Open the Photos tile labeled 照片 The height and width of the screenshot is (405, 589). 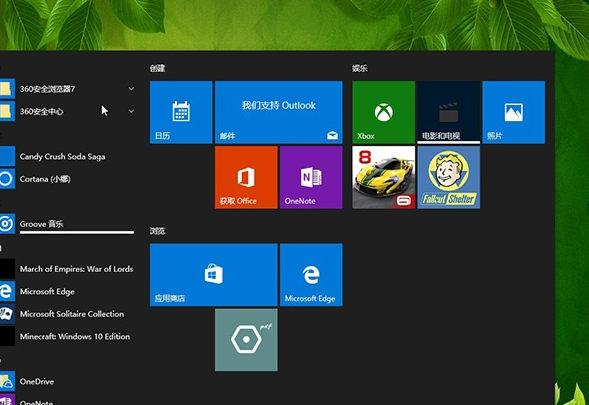click(513, 112)
